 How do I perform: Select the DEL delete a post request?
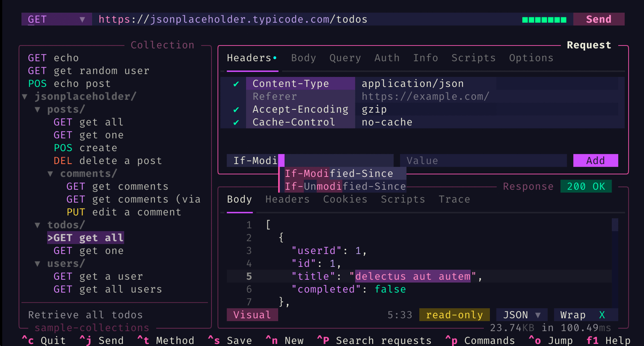tap(107, 161)
